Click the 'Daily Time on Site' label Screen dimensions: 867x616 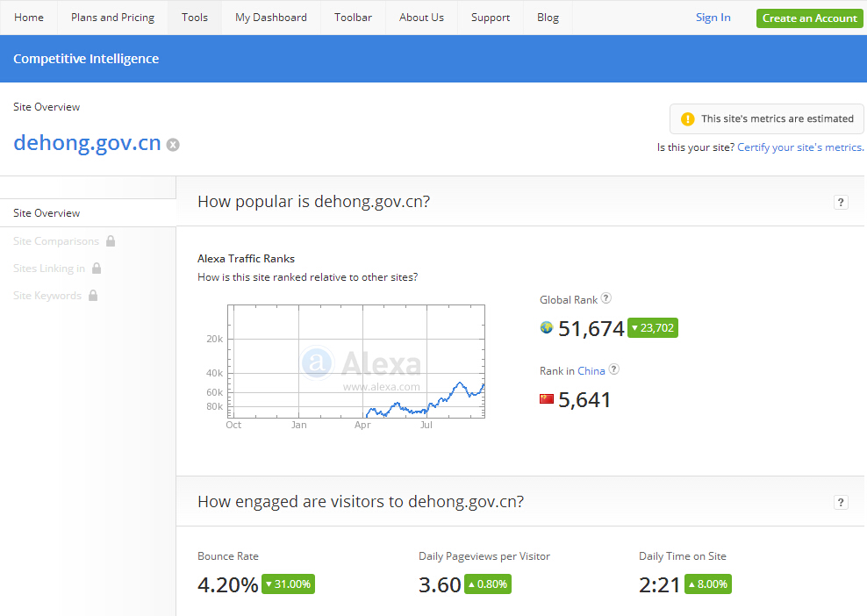pos(683,556)
